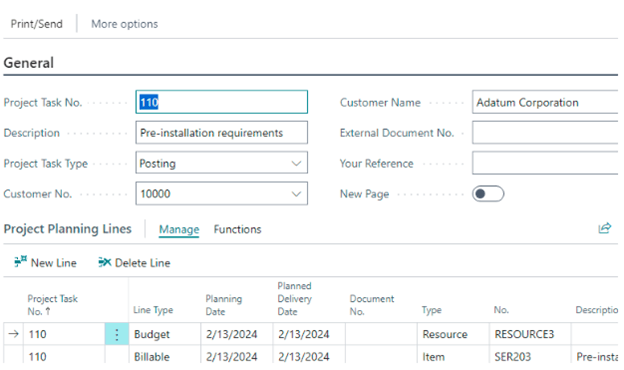Switch to the Functions tab

pyautogui.click(x=238, y=229)
